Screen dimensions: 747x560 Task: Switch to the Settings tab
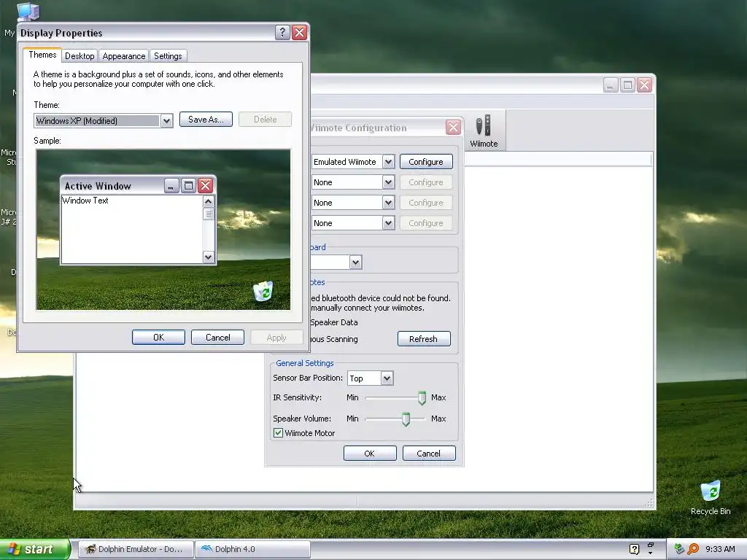pyautogui.click(x=168, y=56)
